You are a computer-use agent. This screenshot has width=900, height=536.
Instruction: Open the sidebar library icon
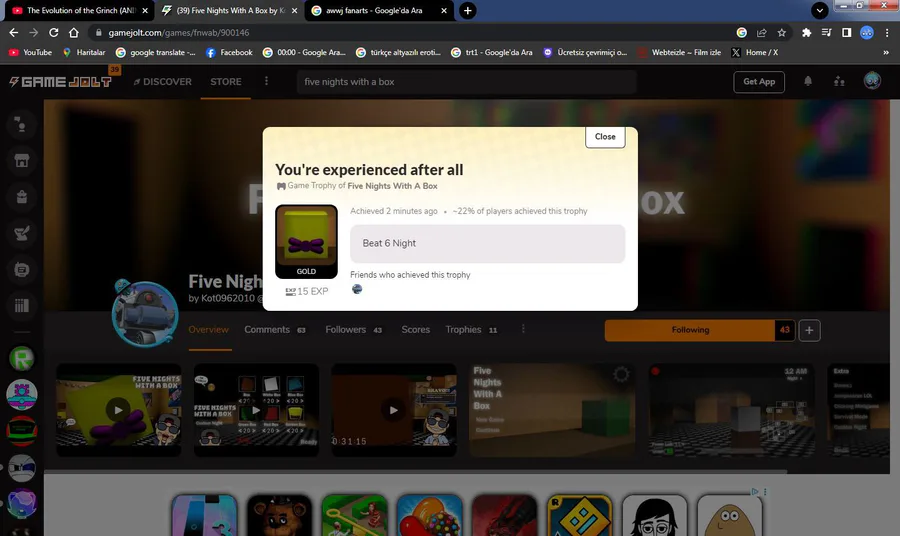(22, 305)
